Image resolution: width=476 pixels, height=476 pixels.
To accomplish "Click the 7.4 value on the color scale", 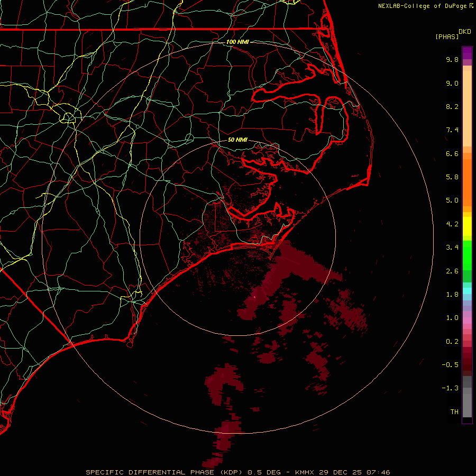I will pos(452,130).
